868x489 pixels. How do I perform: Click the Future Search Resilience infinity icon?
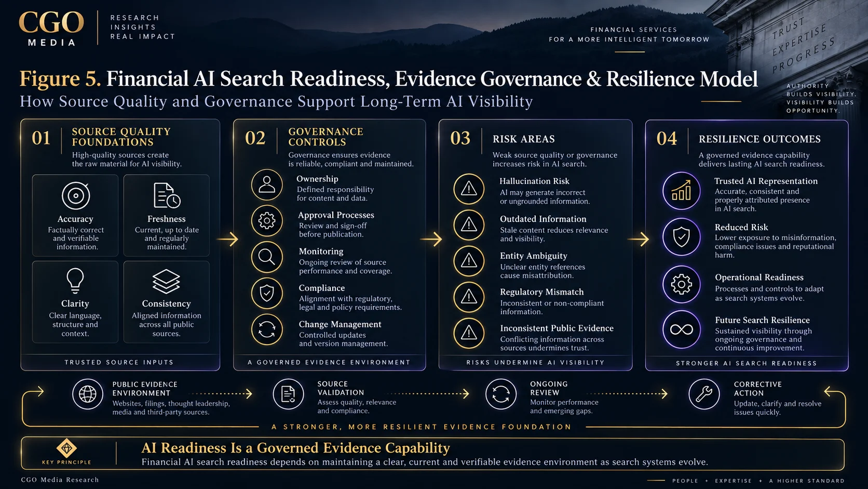[x=681, y=329]
